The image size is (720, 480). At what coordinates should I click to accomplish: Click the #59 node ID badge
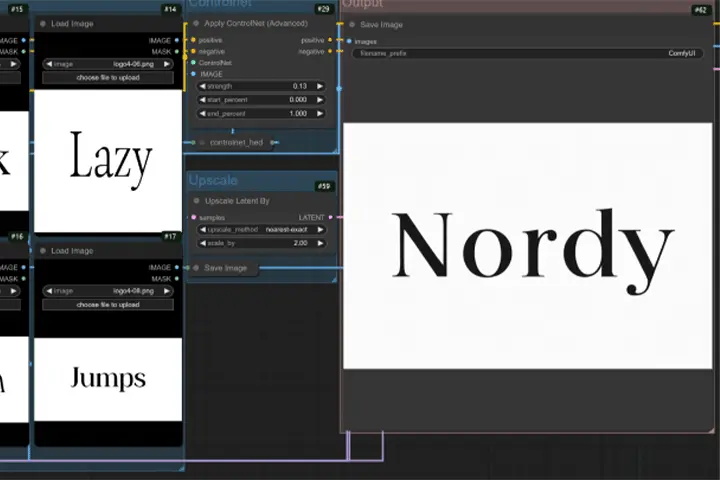pos(324,186)
